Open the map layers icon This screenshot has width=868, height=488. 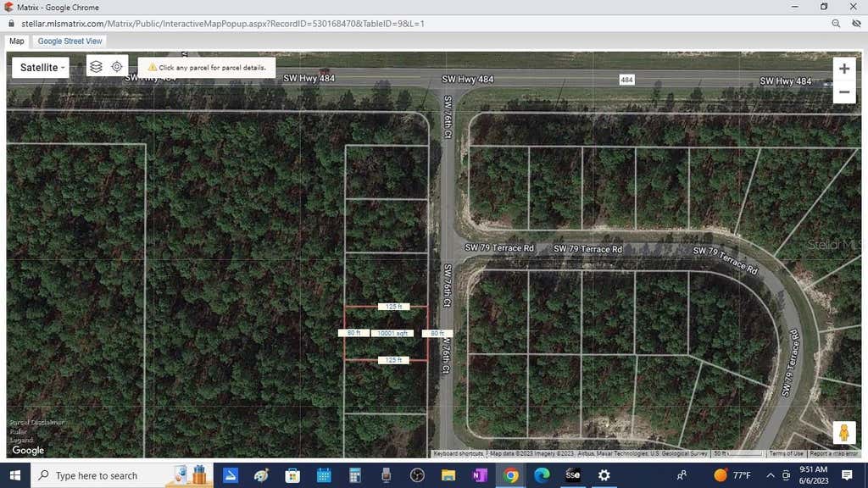coord(97,66)
